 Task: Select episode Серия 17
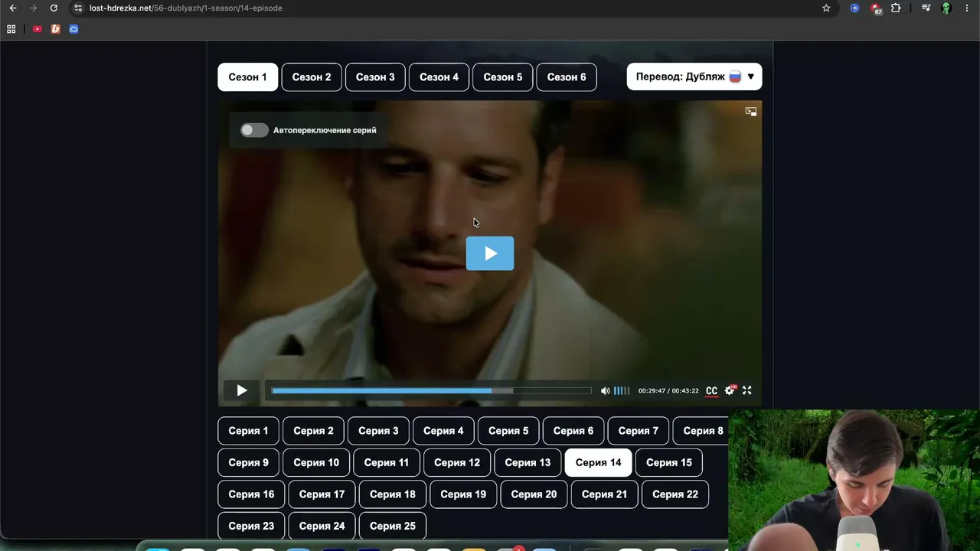[x=322, y=494]
